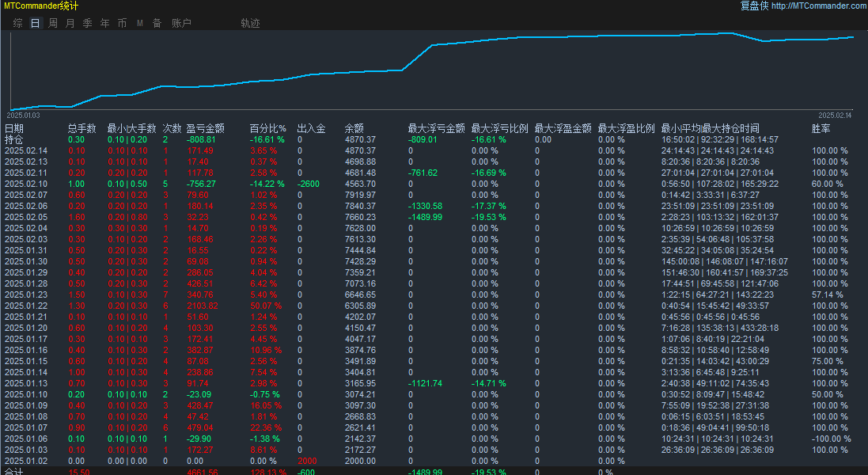Click the 最大浮盈金额 column header

click(x=563, y=128)
